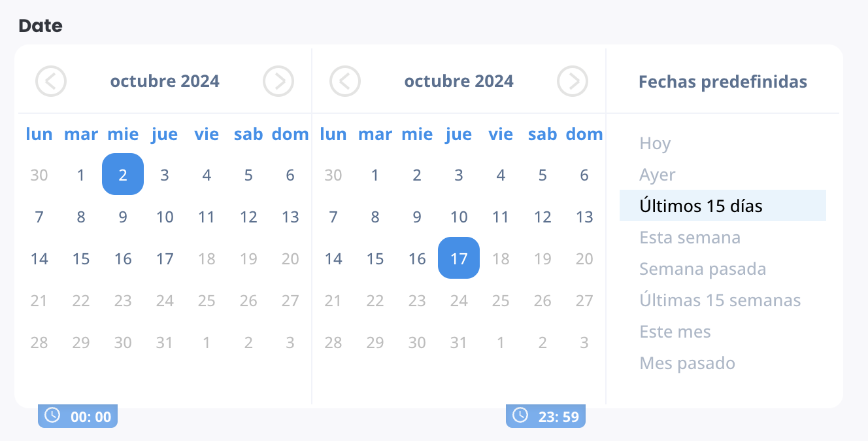The width and height of the screenshot is (868, 441).
Task: Select 'Últimos 15 días' preset
Action: pyautogui.click(x=723, y=205)
